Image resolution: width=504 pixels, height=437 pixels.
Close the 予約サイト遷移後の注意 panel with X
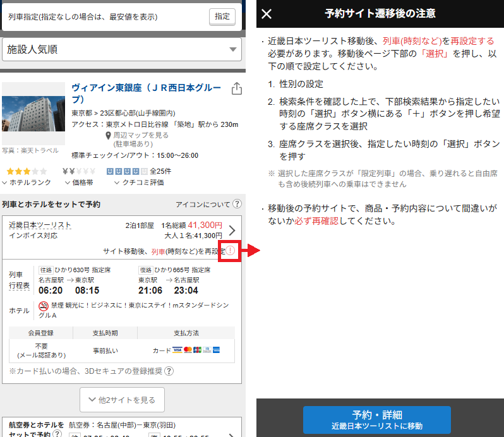[x=267, y=14]
